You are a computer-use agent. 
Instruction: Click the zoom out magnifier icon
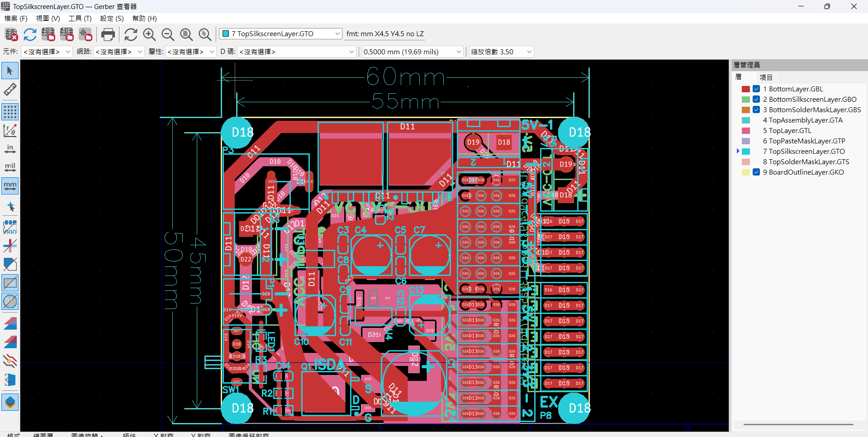point(168,34)
